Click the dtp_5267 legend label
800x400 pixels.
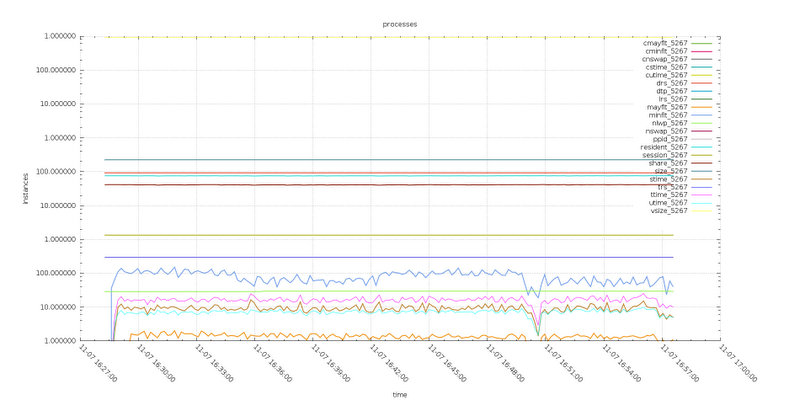click(670, 91)
